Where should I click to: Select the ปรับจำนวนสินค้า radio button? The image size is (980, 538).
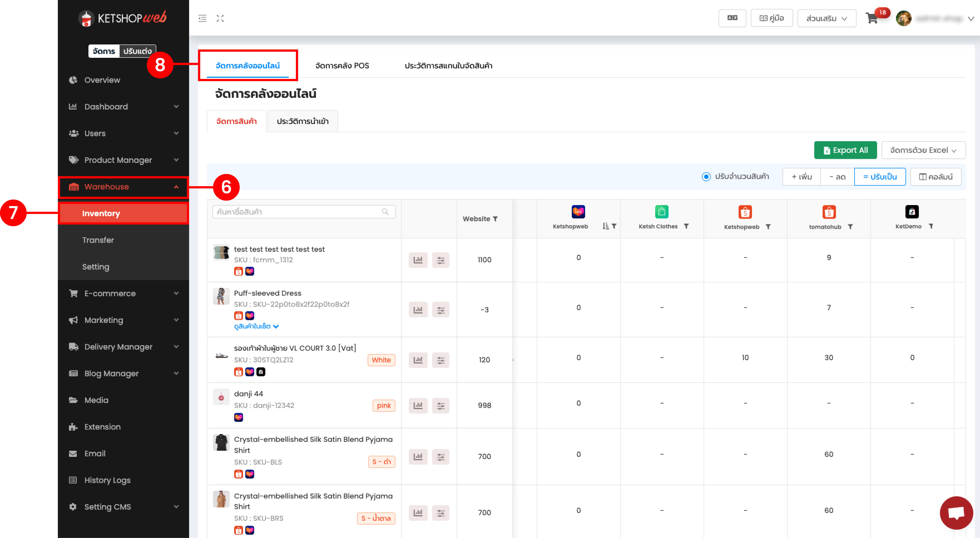tap(706, 177)
